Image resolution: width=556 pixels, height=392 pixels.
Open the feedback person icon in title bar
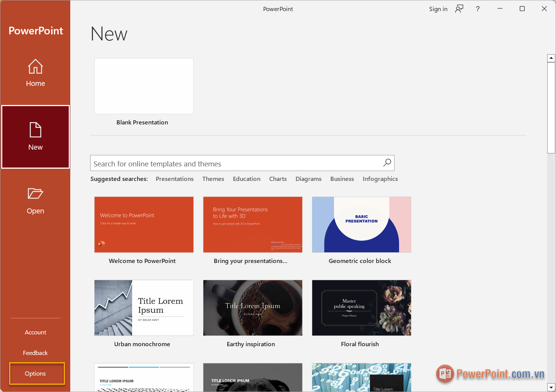(x=459, y=9)
